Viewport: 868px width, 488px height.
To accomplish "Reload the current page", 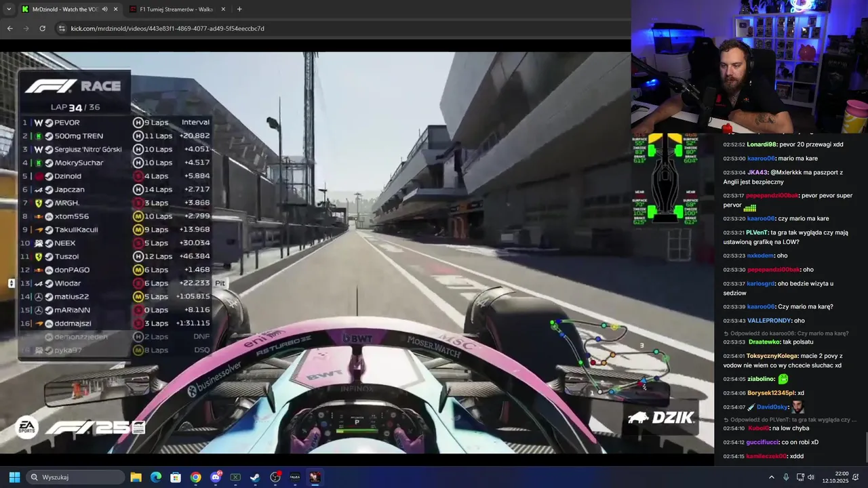I will point(42,28).
